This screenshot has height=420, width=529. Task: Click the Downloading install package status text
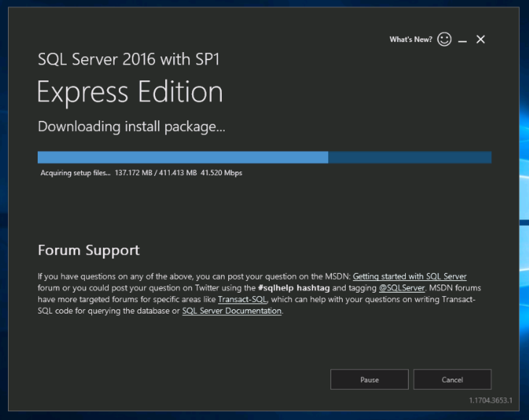point(132,127)
